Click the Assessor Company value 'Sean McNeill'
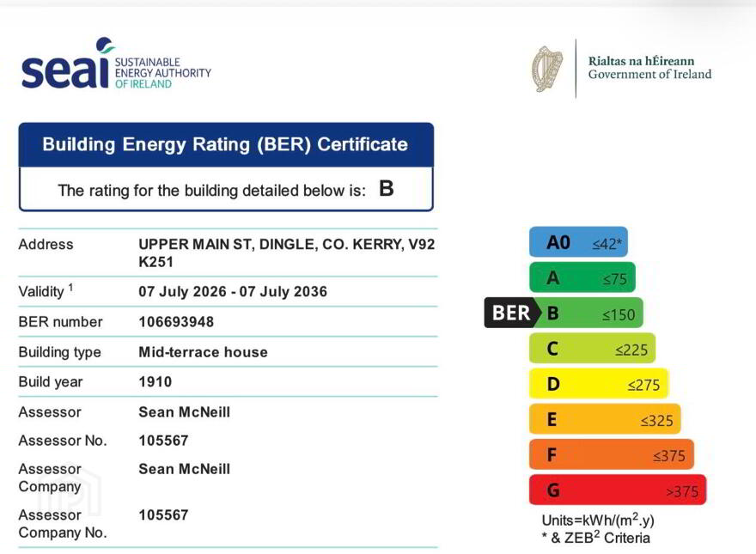The height and width of the screenshot is (554, 756). [184, 469]
